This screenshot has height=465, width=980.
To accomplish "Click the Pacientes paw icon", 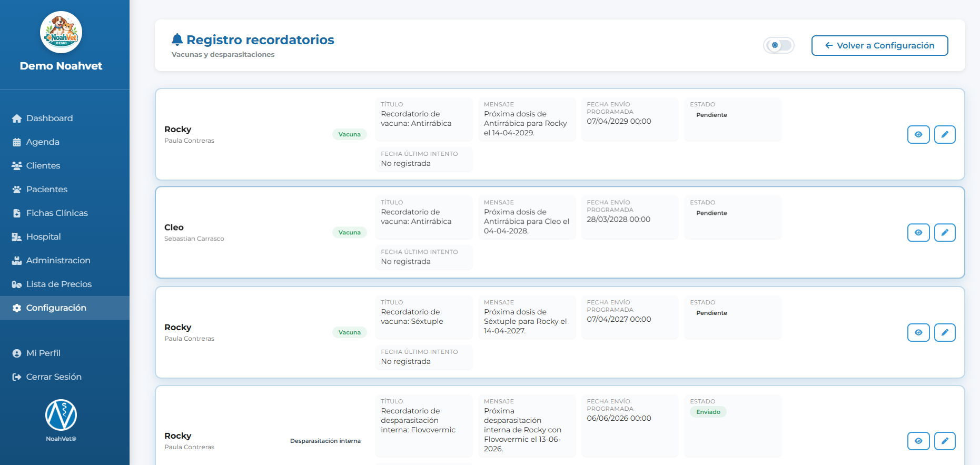I will (17, 190).
